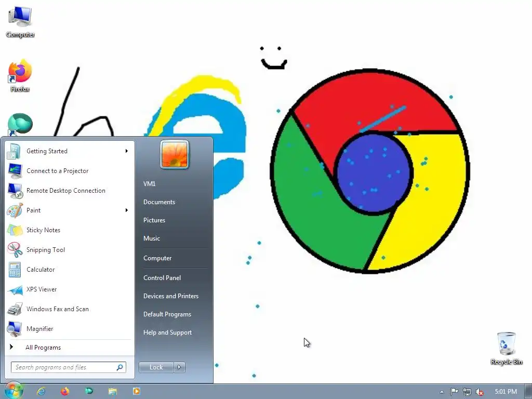This screenshot has height=399, width=532.
Task: Expand the Paint recent files arrow
Action: (x=127, y=210)
